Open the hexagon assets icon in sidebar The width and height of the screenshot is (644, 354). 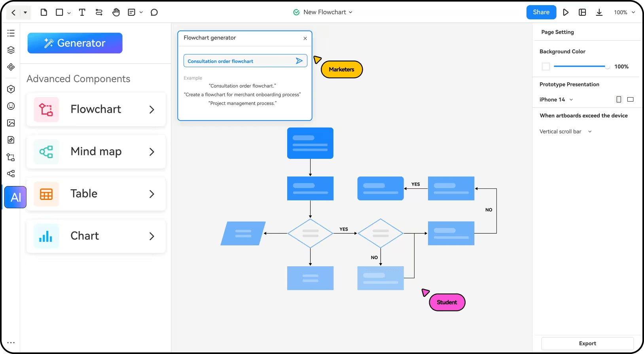point(11,89)
